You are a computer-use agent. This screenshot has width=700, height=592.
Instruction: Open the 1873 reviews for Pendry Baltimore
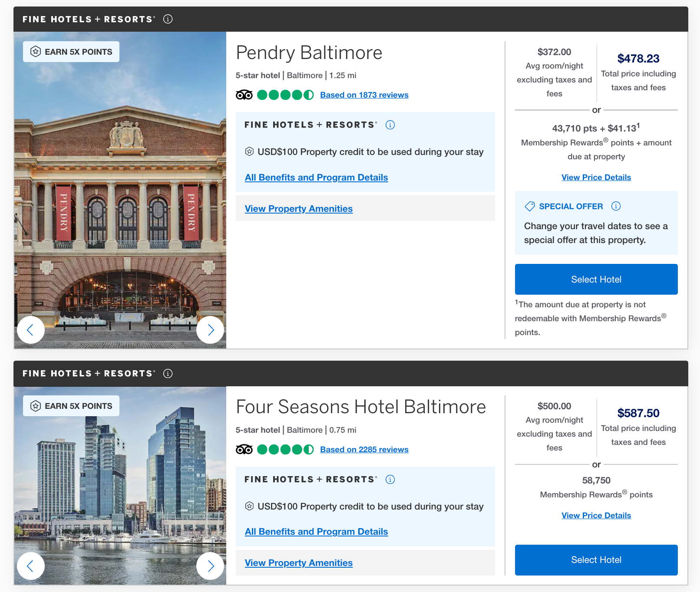(364, 95)
